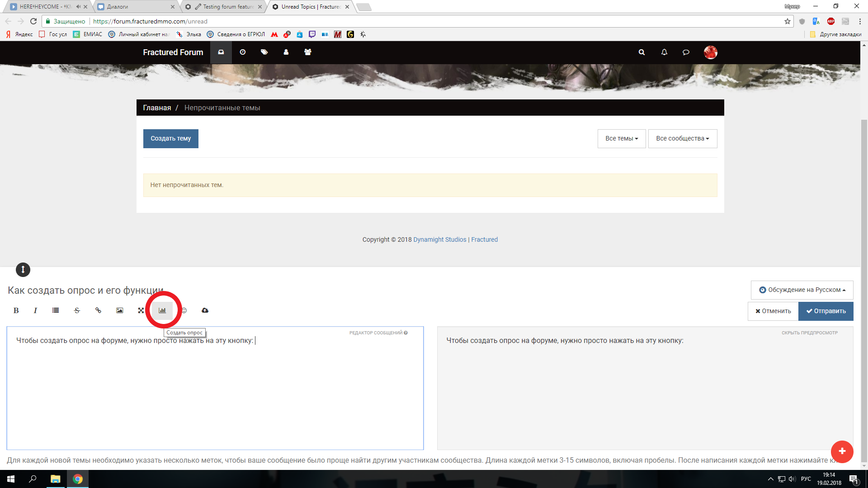This screenshot has height=488, width=868.
Task: Open chats speech bubble icon
Action: tap(686, 52)
